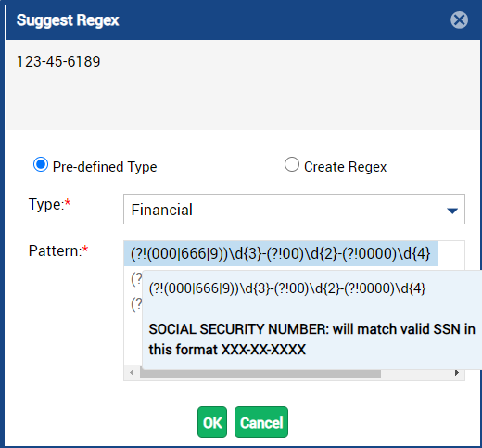Click the regex text inside the tooltip
This screenshot has width=482, height=448.
click(x=287, y=288)
